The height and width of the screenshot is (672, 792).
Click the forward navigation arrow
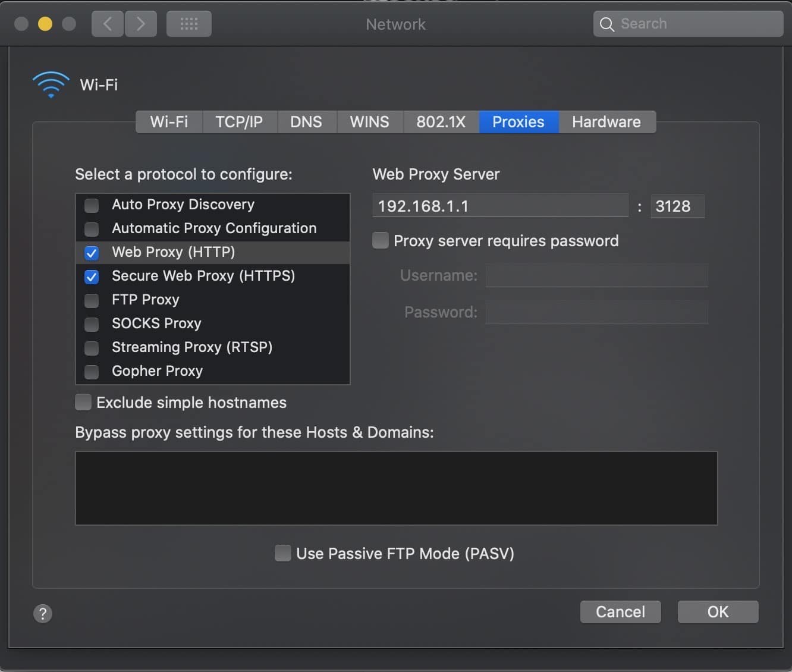pyautogui.click(x=141, y=24)
